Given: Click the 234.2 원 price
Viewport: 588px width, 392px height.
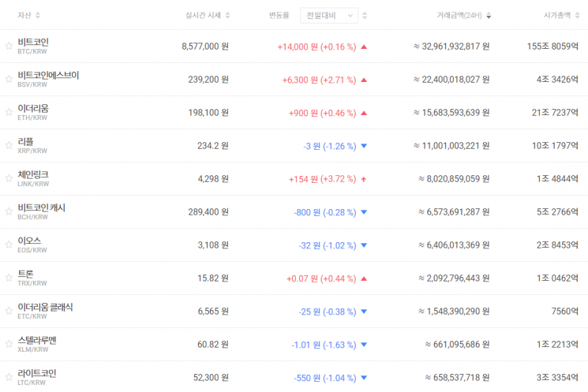Looking at the screenshot, I should [213, 146].
